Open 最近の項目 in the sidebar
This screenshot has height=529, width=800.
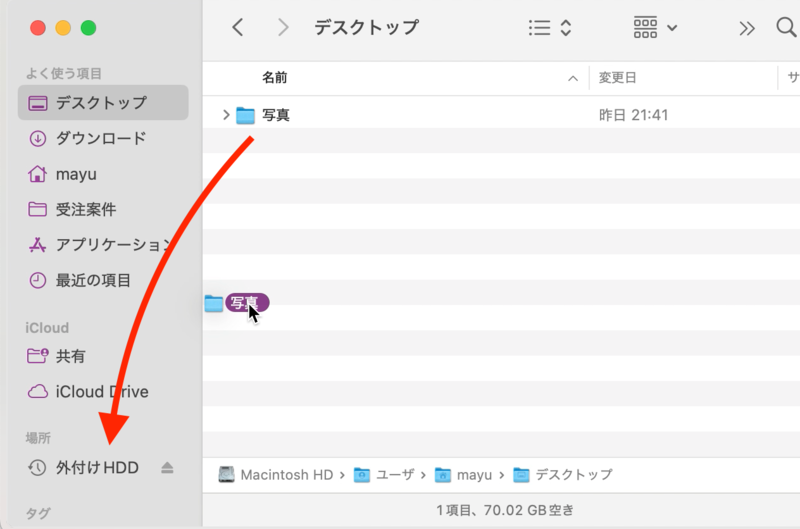[103, 280]
